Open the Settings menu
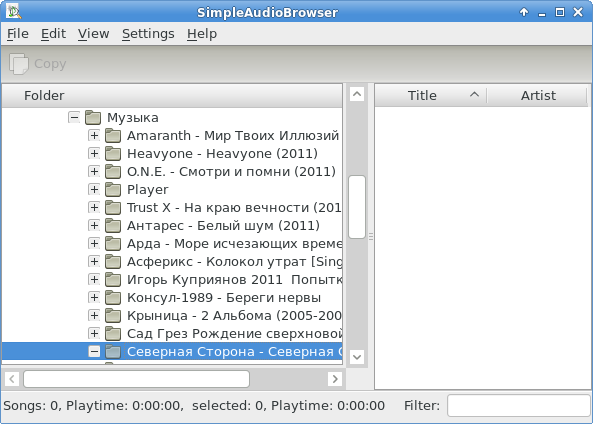The image size is (593, 424). coord(148,34)
